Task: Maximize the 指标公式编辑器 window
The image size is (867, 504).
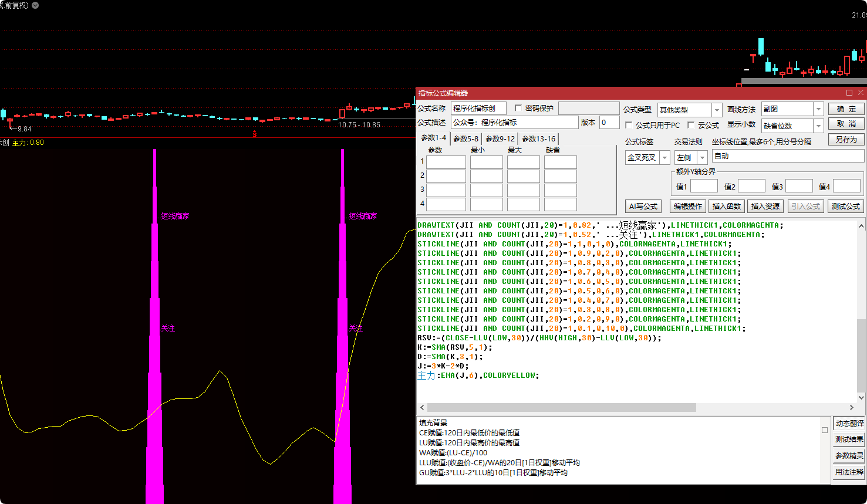Action: click(x=849, y=93)
